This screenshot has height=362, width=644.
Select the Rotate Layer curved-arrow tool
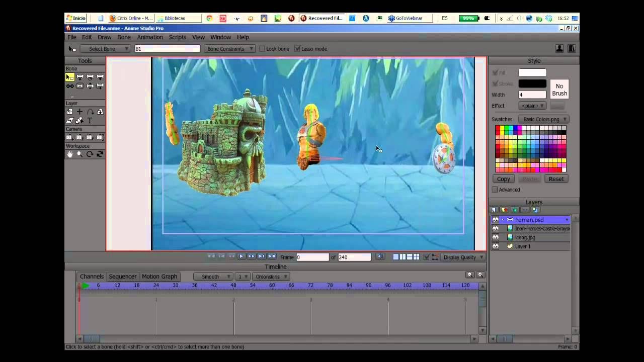point(90,112)
